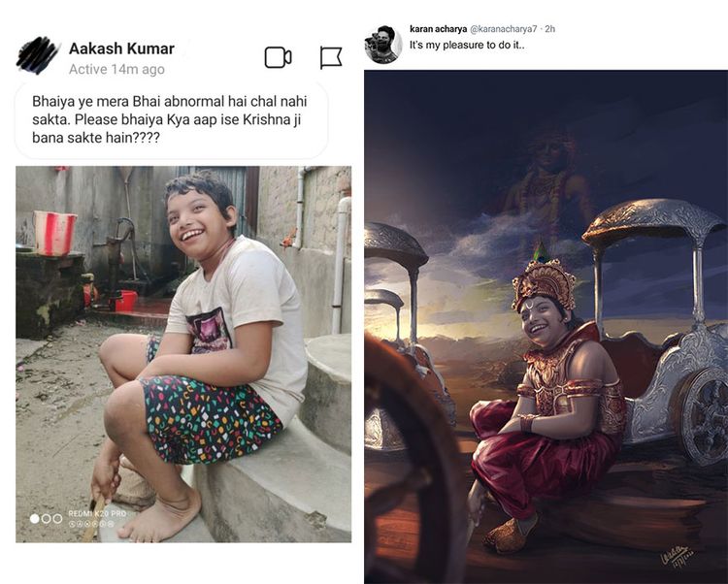The image size is (728, 584).
Task: Start a video call with Aakash Kumar
Action: click(278, 57)
